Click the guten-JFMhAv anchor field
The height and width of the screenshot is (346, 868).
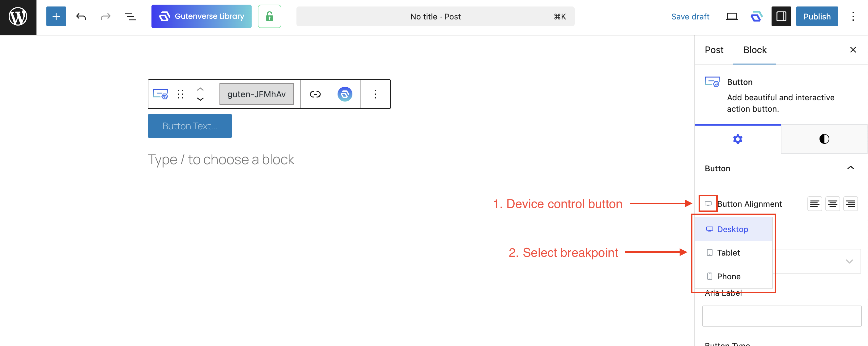[x=256, y=94]
